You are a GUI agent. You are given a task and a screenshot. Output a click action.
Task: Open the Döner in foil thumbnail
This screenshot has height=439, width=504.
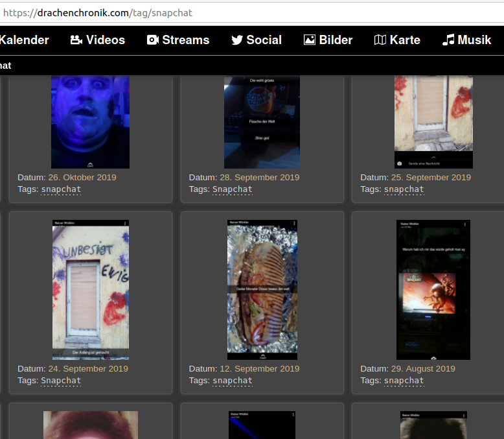262,290
